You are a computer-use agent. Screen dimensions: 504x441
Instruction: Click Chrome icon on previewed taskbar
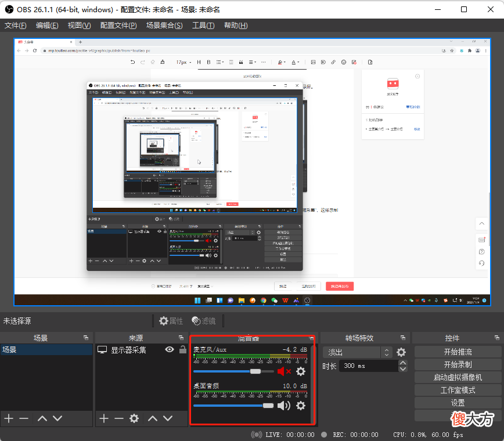[x=263, y=301]
